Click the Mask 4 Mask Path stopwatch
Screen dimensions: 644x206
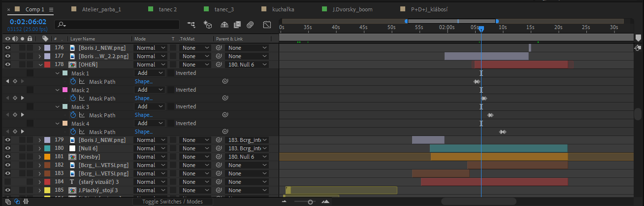73,132
